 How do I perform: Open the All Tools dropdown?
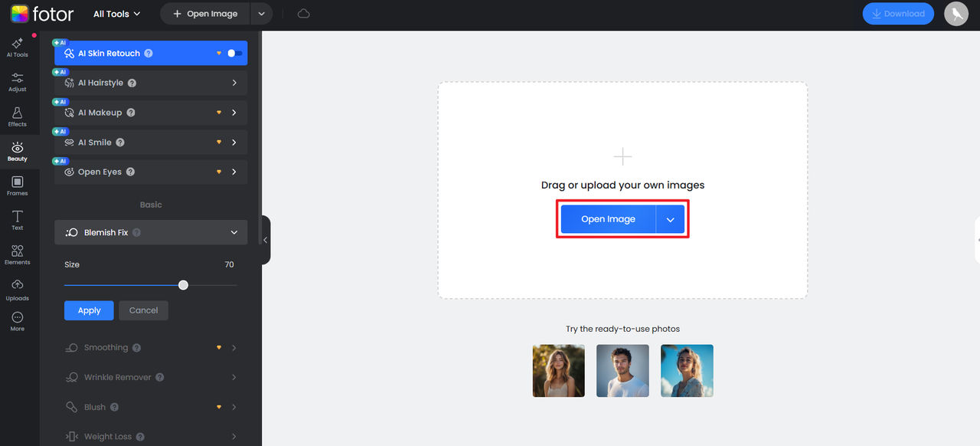click(117, 14)
